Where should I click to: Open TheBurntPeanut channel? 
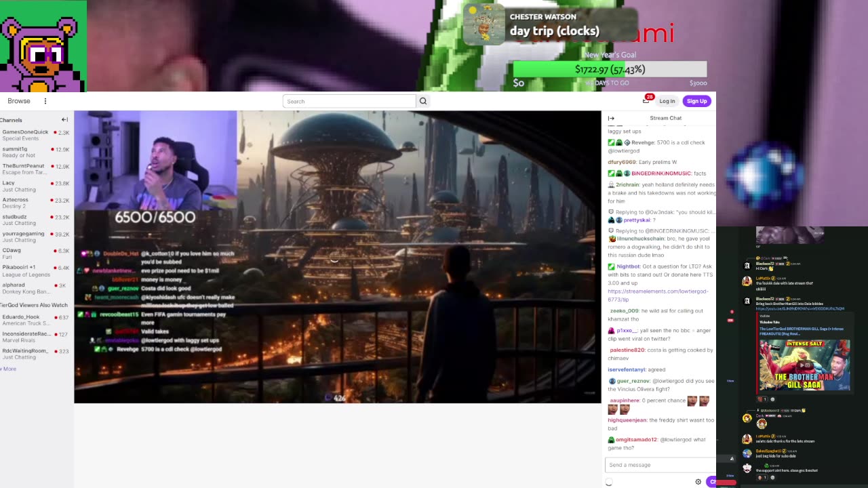tap(35, 169)
